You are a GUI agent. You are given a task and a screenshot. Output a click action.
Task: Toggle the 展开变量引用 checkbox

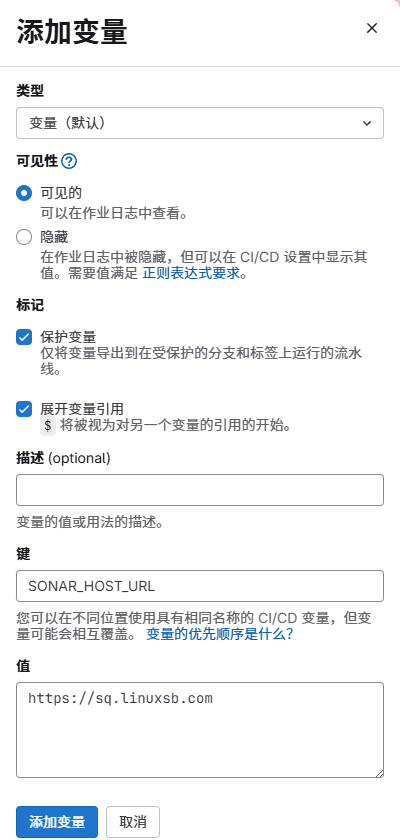pyautogui.click(x=24, y=409)
